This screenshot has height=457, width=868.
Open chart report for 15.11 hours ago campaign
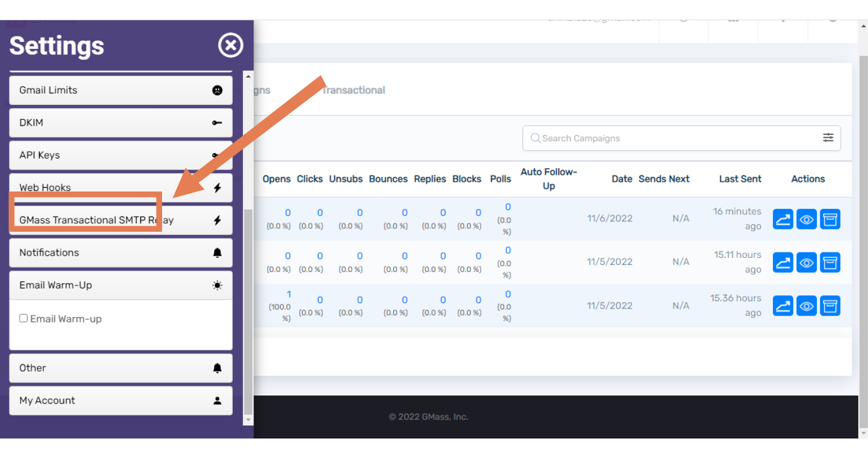(783, 263)
